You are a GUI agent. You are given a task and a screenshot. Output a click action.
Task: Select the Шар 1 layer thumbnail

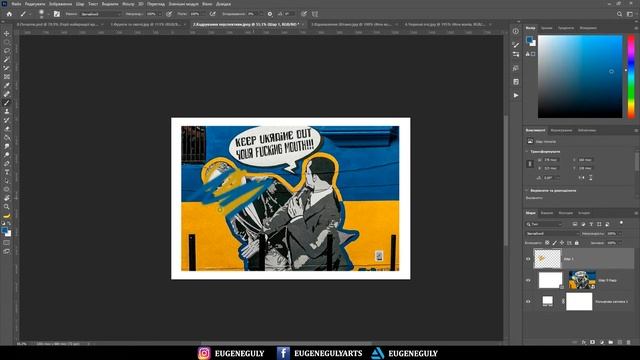pos(547,259)
